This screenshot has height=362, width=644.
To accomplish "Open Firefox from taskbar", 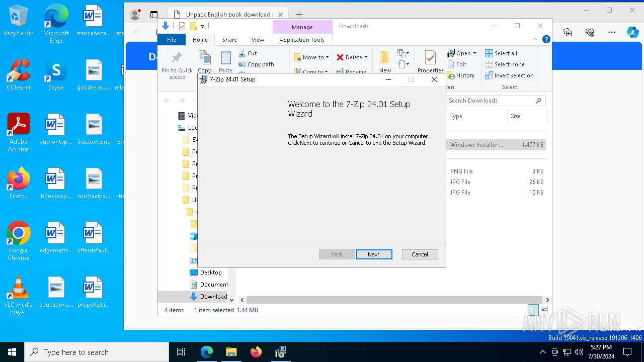I will (256, 352).
